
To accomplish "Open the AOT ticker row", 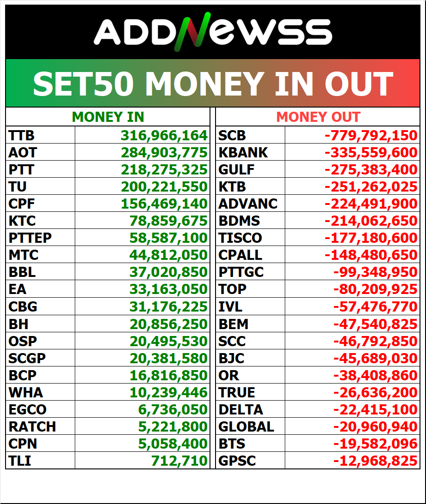I will pos(23,152).
